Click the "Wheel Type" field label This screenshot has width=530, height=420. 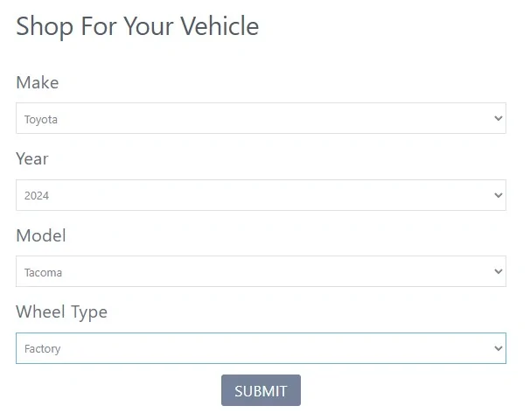[61, 311]
